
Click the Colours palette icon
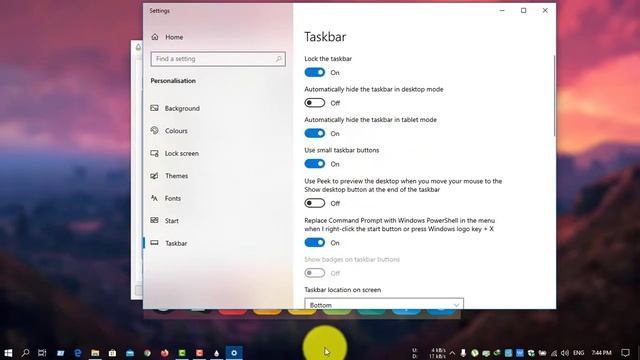(154, 131)
